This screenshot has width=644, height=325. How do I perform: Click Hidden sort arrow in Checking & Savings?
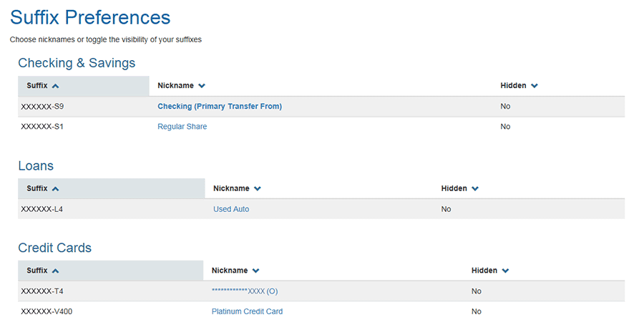point(535,86)
